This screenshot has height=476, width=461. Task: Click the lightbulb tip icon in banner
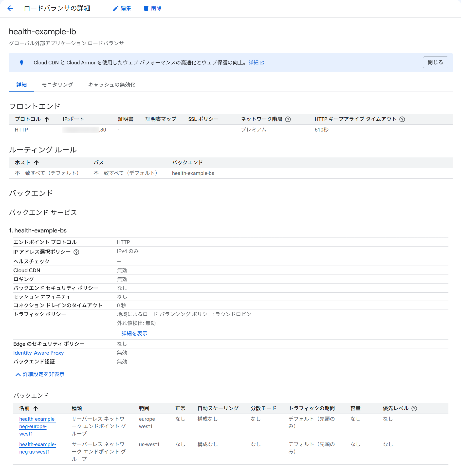coord(21,63)
